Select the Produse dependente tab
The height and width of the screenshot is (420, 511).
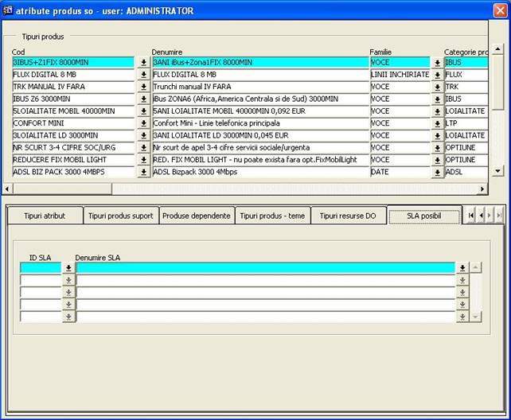coord(196,216)
